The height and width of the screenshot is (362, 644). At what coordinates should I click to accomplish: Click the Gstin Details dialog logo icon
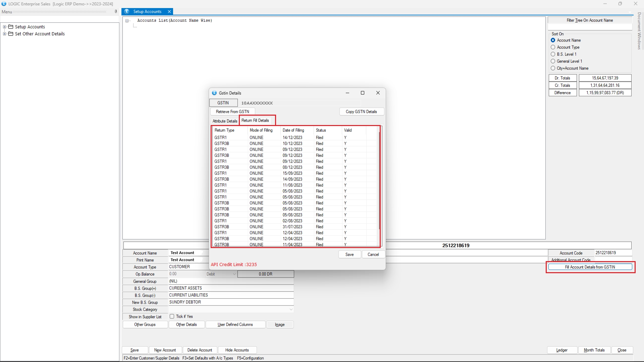click(214, 93)
